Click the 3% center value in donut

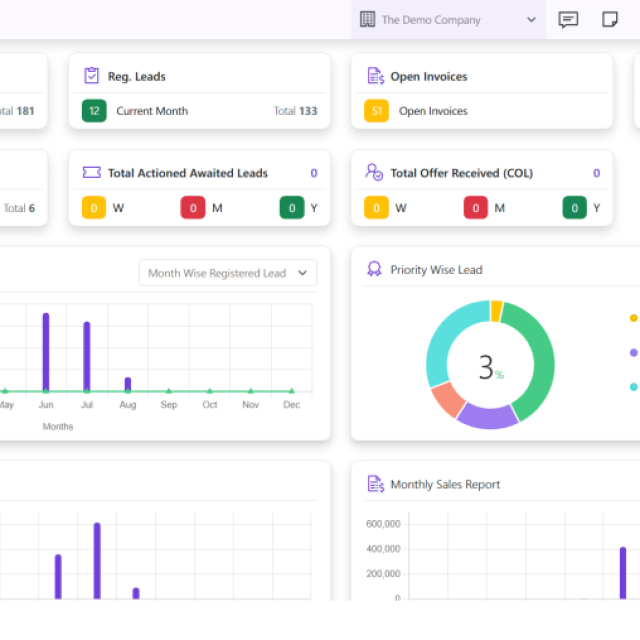(x=491, y=367)
